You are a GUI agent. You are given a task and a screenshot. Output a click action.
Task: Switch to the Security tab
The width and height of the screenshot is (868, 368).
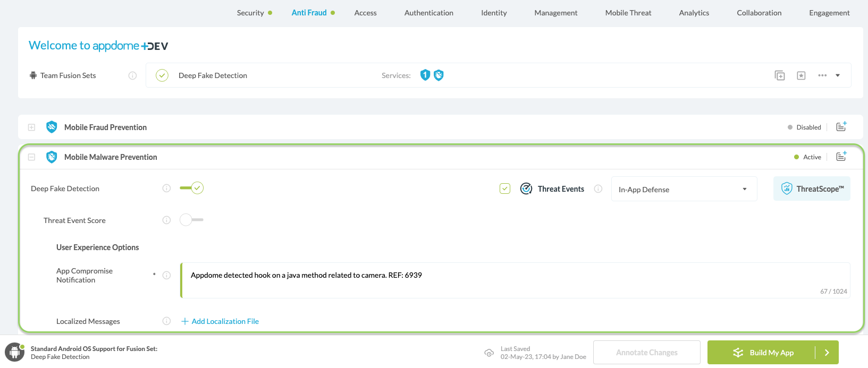250,13
